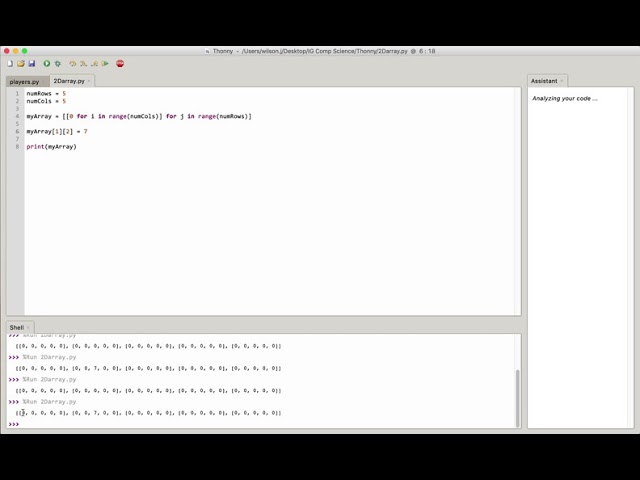Screen dimensions: 640x480
Task: Click 'Analyzing your code ...' in Assistant
Action: (564, 98)
